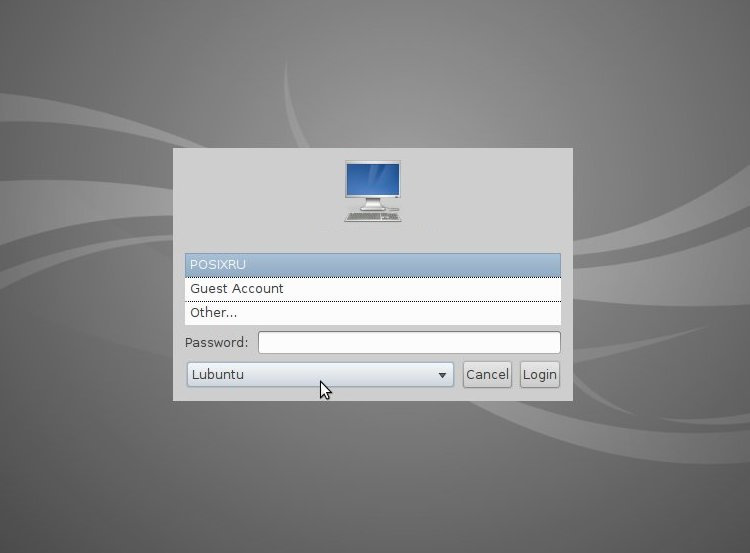Viewport: 750px width, 553px height.
Task: Click the Login button
Action: pos(540,375)
